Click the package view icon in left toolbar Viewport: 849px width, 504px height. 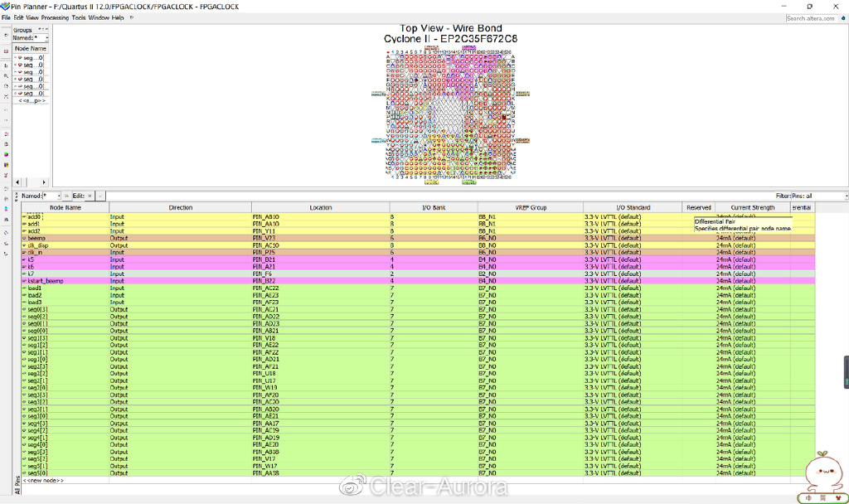pyautogui.click(x=6, y=51)
